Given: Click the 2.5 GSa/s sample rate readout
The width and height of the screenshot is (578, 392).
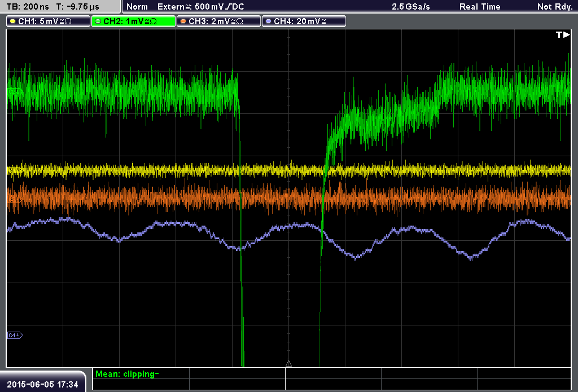Looking at the screenshot, I should (411, 7).
